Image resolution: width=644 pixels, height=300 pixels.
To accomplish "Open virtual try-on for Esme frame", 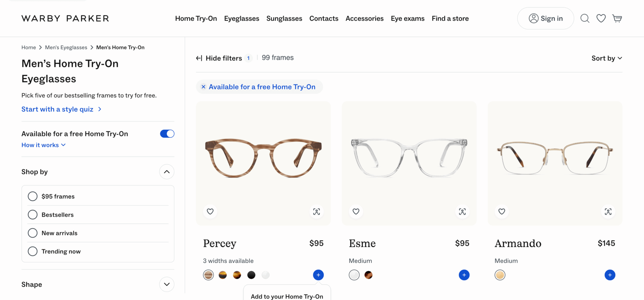I will [463, 212].
